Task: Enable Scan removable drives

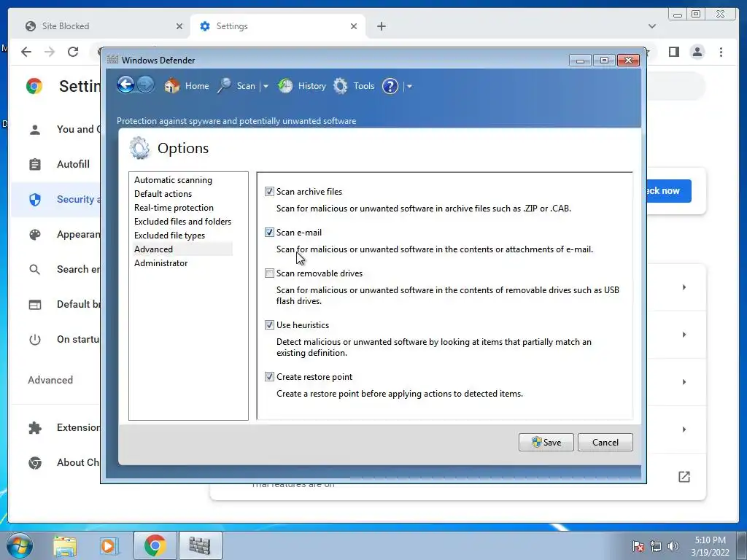Action: click(x=270, y=273)
